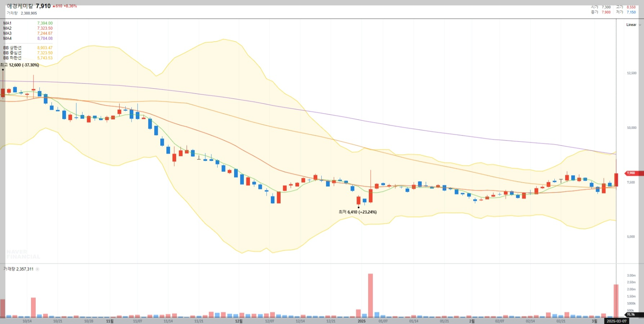Click the BB 상한선 legend row
The image size is (644, 324).
(x=28, y=48)
